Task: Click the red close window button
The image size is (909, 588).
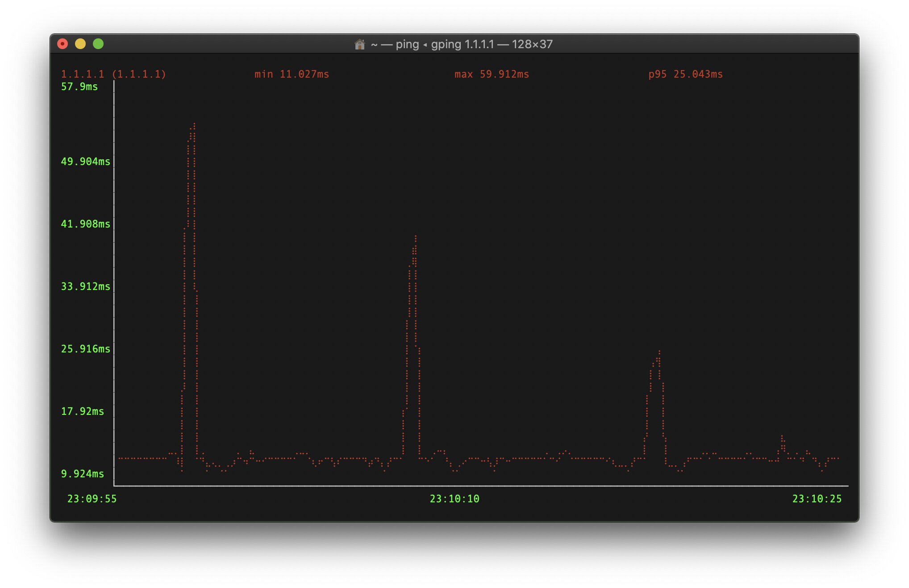Action: [63, 44]
